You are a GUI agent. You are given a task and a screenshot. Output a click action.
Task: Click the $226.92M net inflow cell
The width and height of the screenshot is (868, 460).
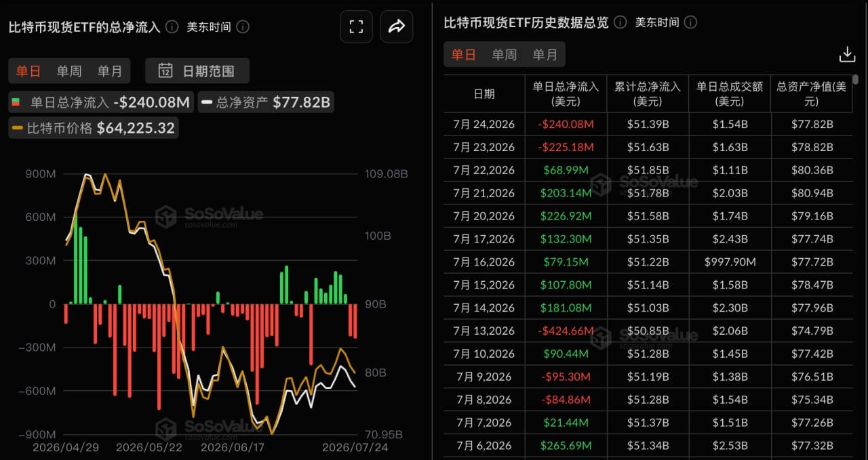566,216
